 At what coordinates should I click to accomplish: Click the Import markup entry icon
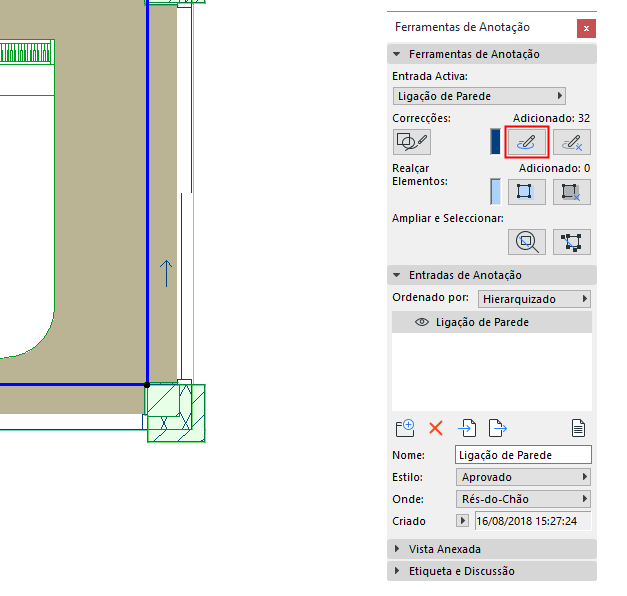(x=467, y=428)
